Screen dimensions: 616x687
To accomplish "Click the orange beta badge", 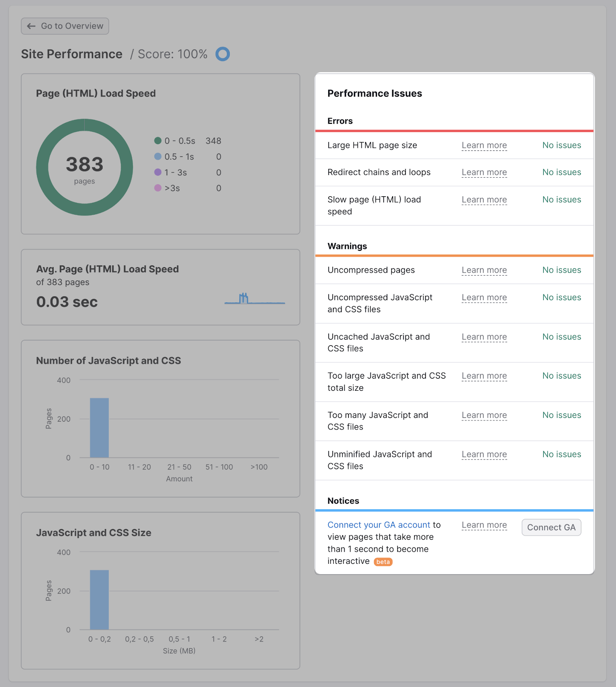I will click(383, 562).
